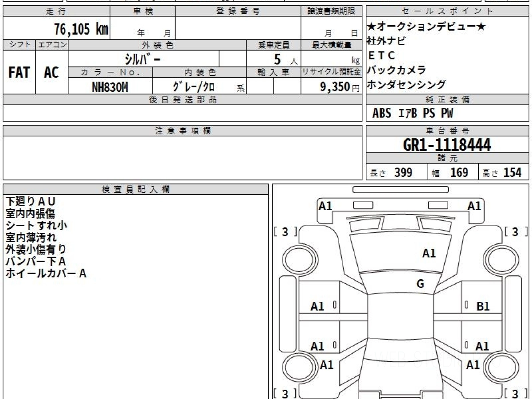Select the 登録番号 header
Screen dimensions: 532x399
238,12
